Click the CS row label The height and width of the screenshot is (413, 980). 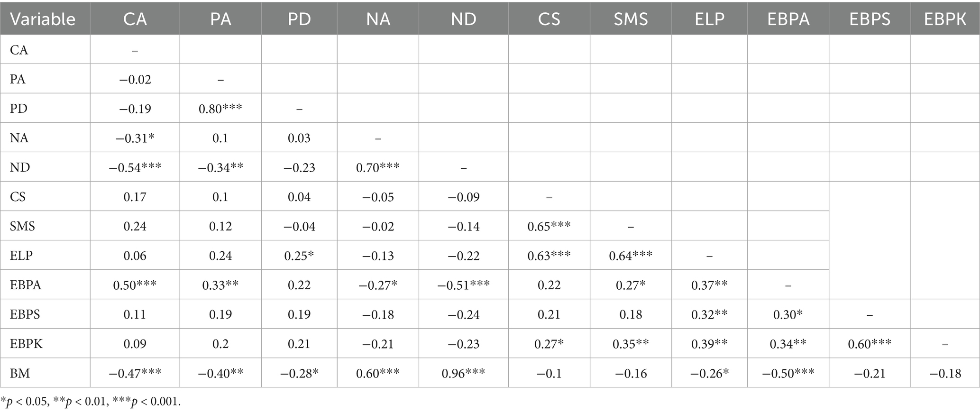18,197
